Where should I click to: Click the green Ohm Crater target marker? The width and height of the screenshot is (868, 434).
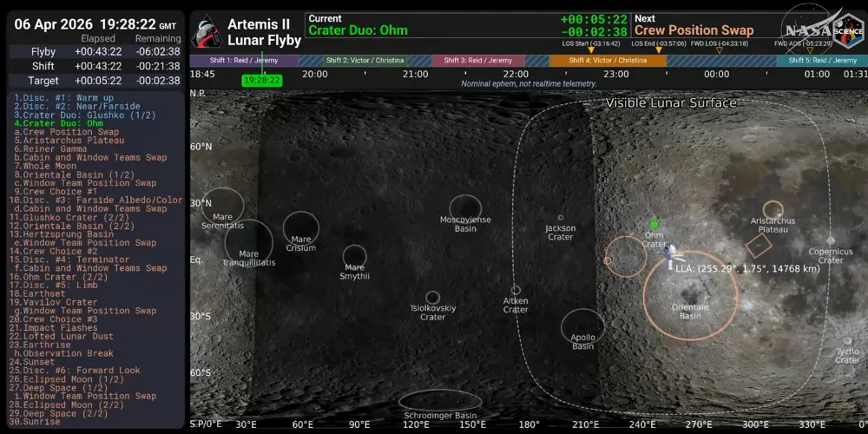click(x=654, y=225)
